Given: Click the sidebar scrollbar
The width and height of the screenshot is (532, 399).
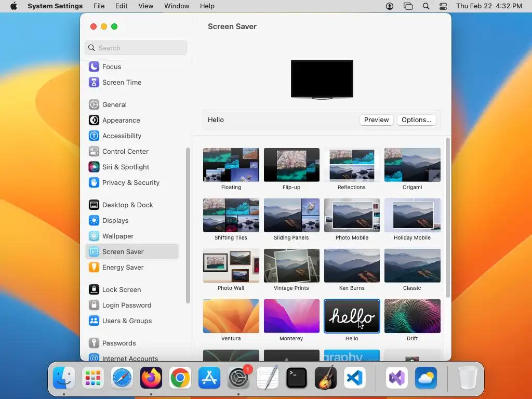Looking at the screenshot, I should coord(188,225).
